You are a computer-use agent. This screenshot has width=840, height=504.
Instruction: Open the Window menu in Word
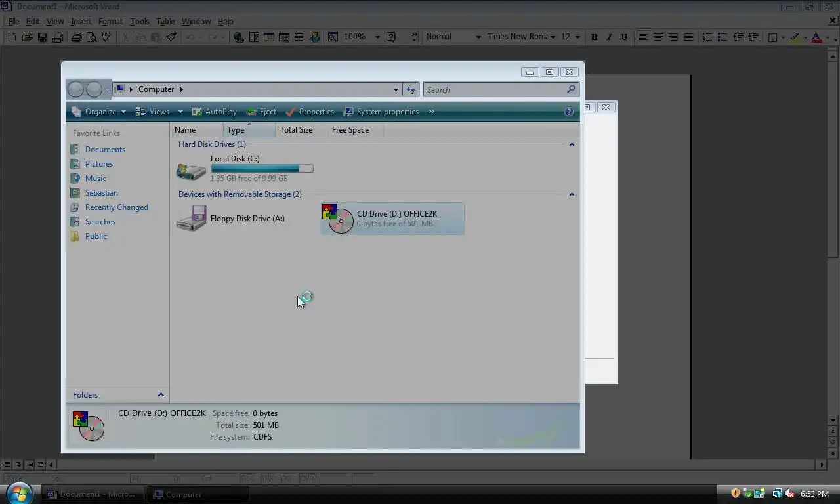[x=196, y=21]
